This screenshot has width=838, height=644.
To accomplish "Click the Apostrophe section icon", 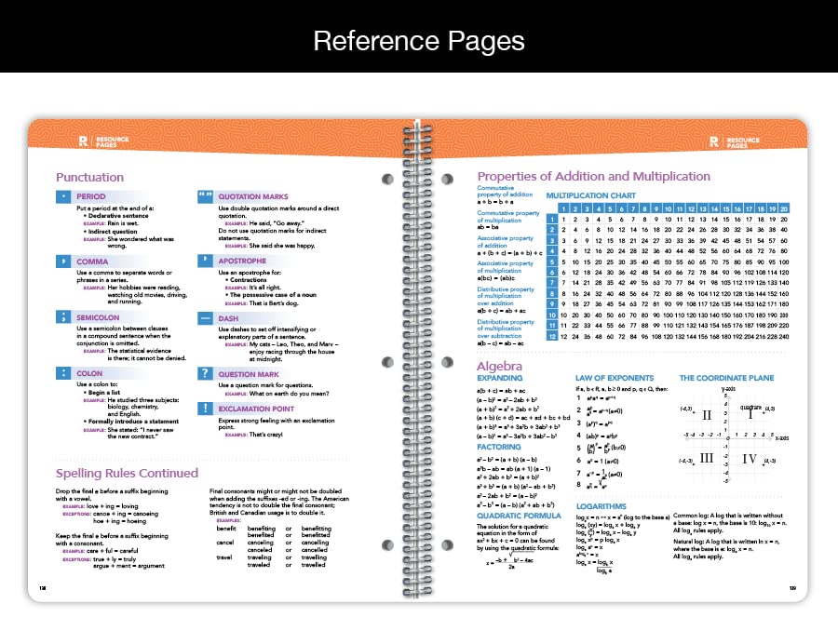I will 205,261.
